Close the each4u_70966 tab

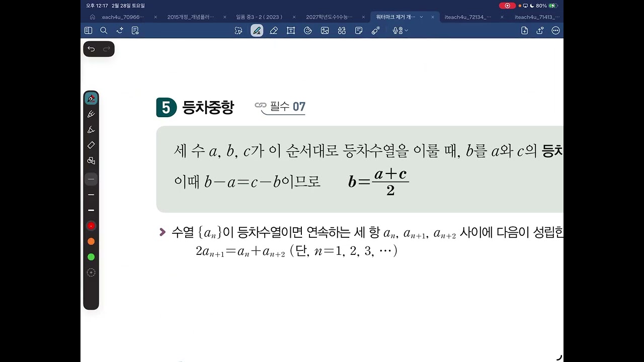pyautogui.click(x=155, y=17)
